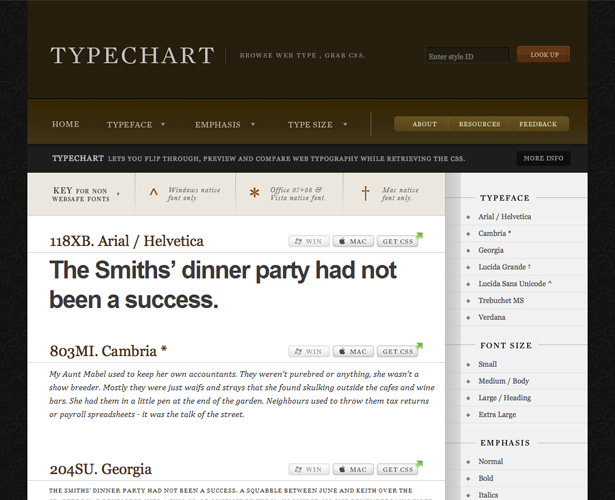The image size is (615, 500).
Task: Click the Aunt Mabel italic sample paragraph
Action: pos(242,394)
